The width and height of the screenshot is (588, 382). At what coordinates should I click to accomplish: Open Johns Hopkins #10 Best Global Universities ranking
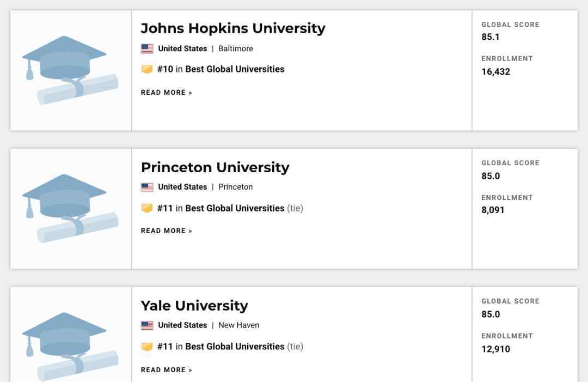[221, 69]
